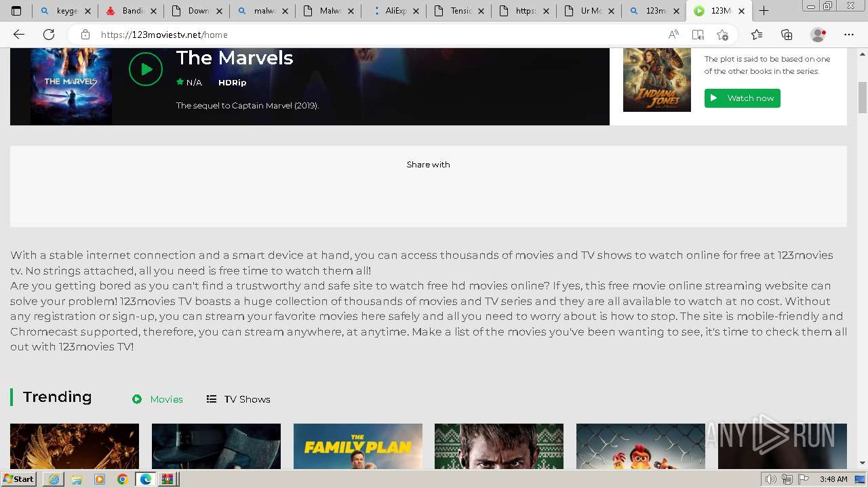This screenshot has width=868, height=488.
Task: Switch to the 'Malw' document tab
Action: 328,11
